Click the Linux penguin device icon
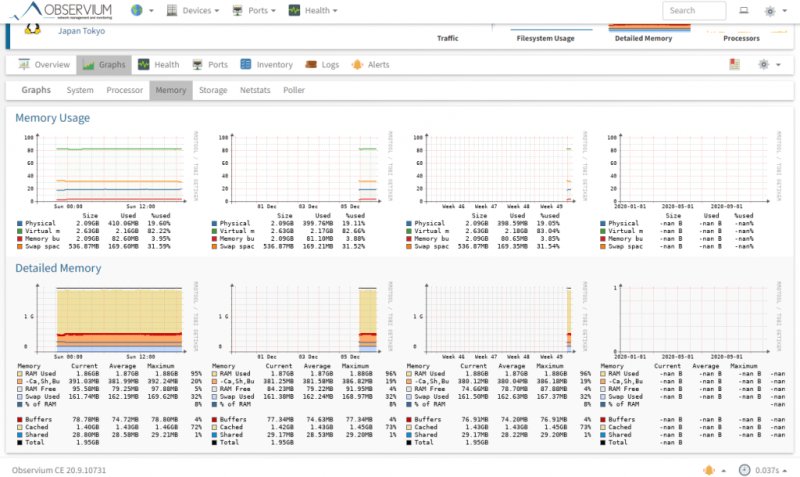Image resolution: width=800 pixels, height=477 pixels. coord(32,29)
